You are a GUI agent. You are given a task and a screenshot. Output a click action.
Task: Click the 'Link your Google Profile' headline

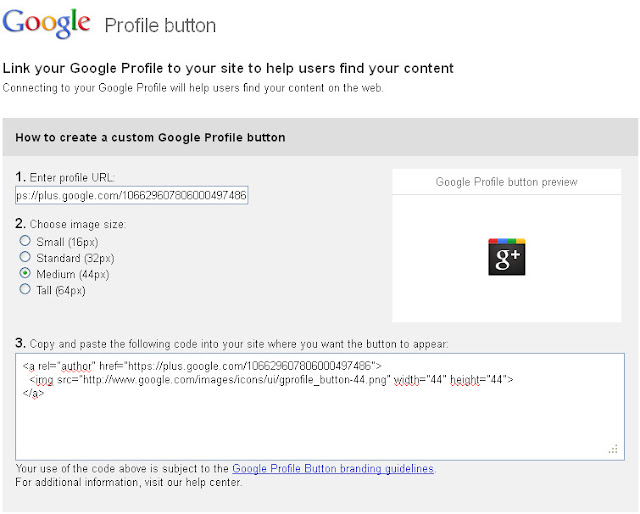[x=228, y=68]
